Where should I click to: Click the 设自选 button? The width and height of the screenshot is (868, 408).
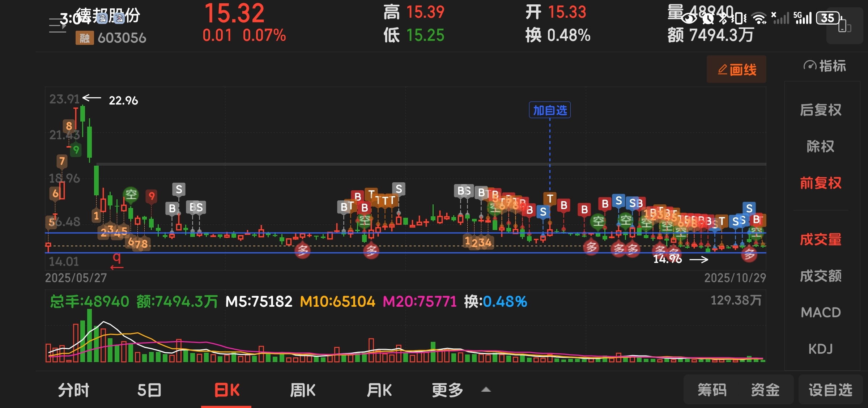pyautogui.click(x=830, y=390)
